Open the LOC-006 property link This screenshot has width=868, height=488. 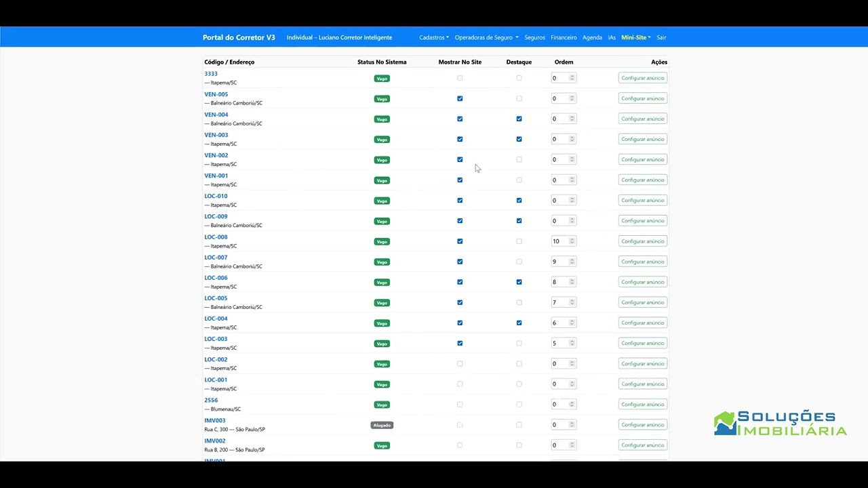[x=216, y=277]
